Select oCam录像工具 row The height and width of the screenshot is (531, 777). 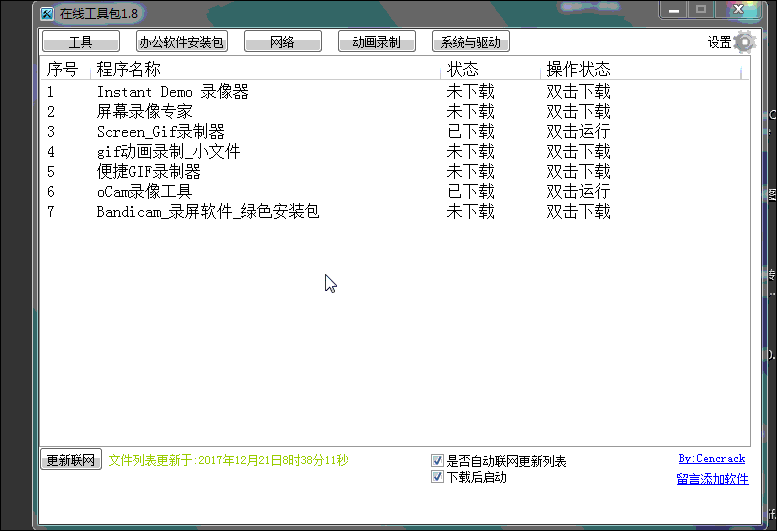coord(394,192)
